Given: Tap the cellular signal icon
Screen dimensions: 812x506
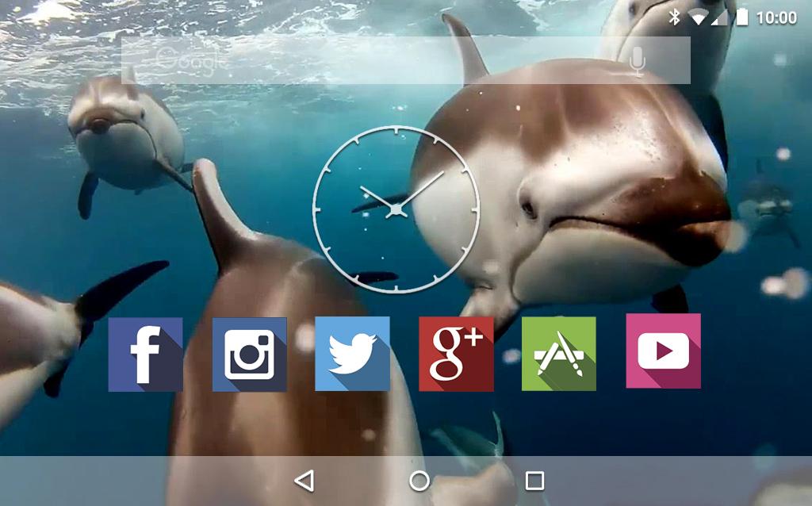Looking at the screenshot, I should click(719, 17).
